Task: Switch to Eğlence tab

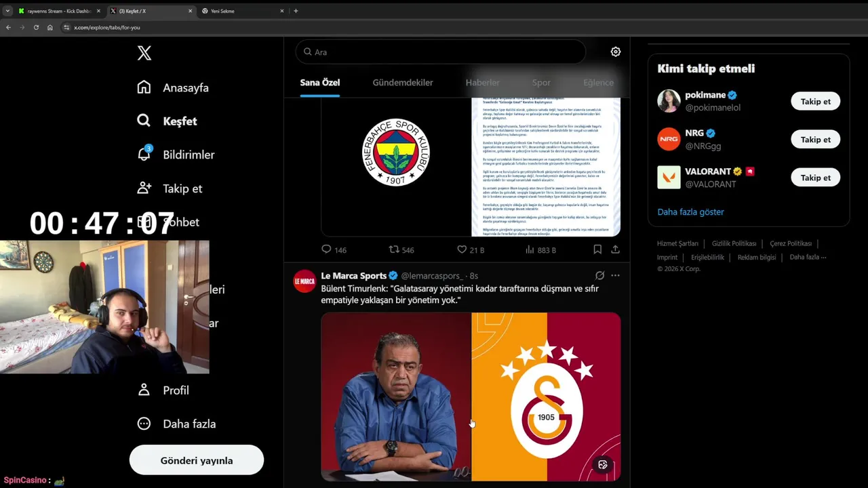Action: point(598,83)
